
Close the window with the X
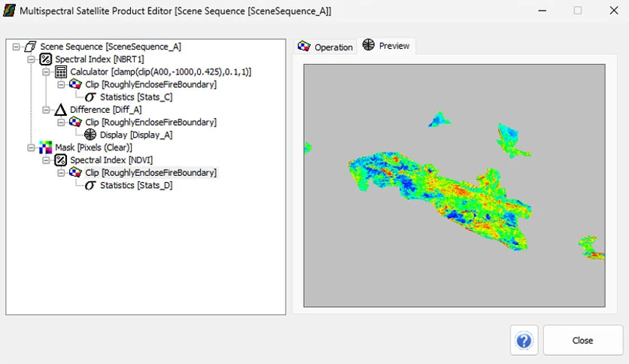tap(614, 11)
